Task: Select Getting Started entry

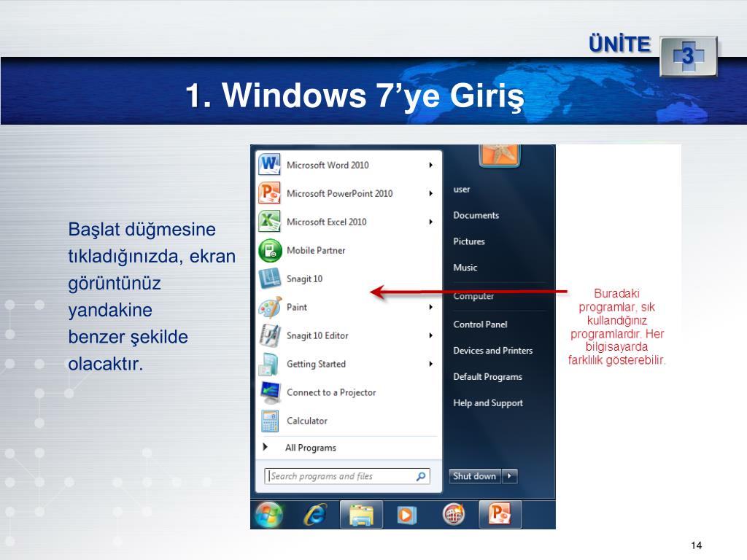Action: 348,364
